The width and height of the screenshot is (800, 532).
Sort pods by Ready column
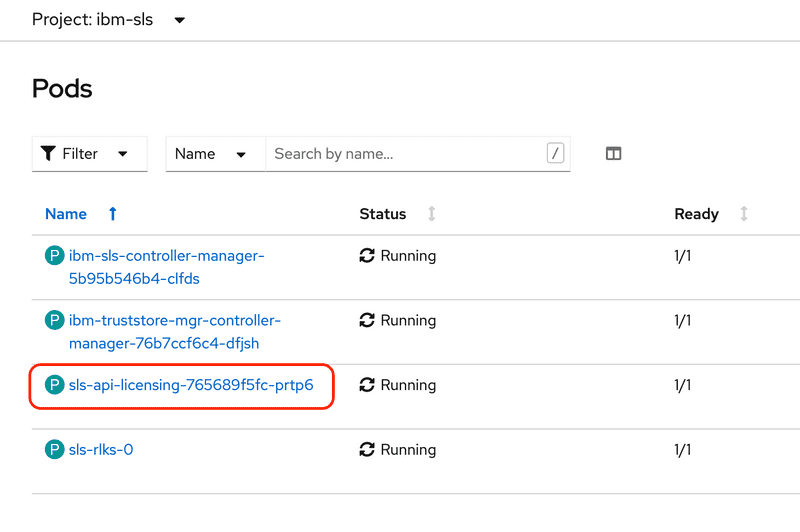click(696, 214)
